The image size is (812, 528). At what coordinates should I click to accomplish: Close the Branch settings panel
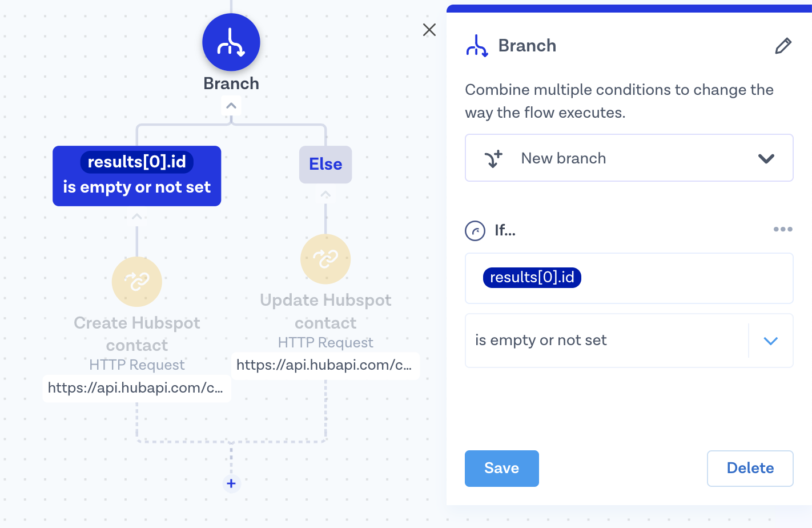[x=429, y=30]
